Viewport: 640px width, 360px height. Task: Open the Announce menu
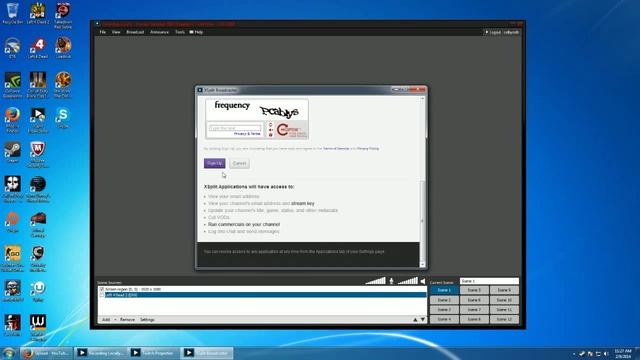[x=160, y=32]
